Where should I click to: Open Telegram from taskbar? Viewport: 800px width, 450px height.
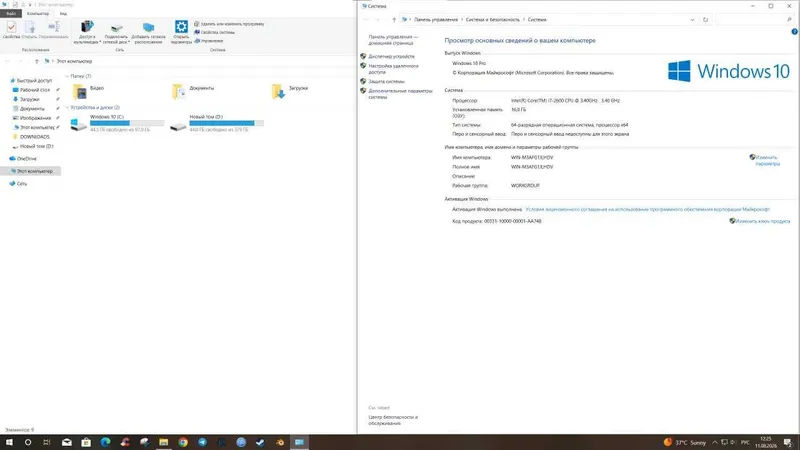203,442
